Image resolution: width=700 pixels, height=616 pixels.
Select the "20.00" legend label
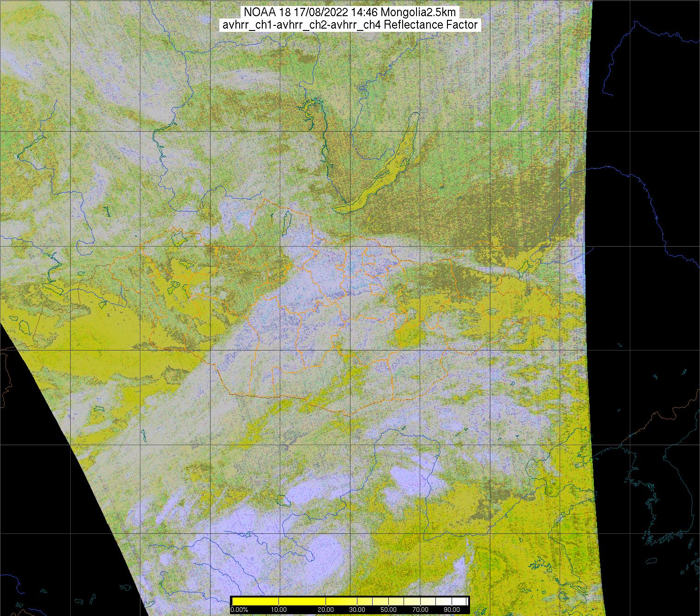[x=326, y=610]
